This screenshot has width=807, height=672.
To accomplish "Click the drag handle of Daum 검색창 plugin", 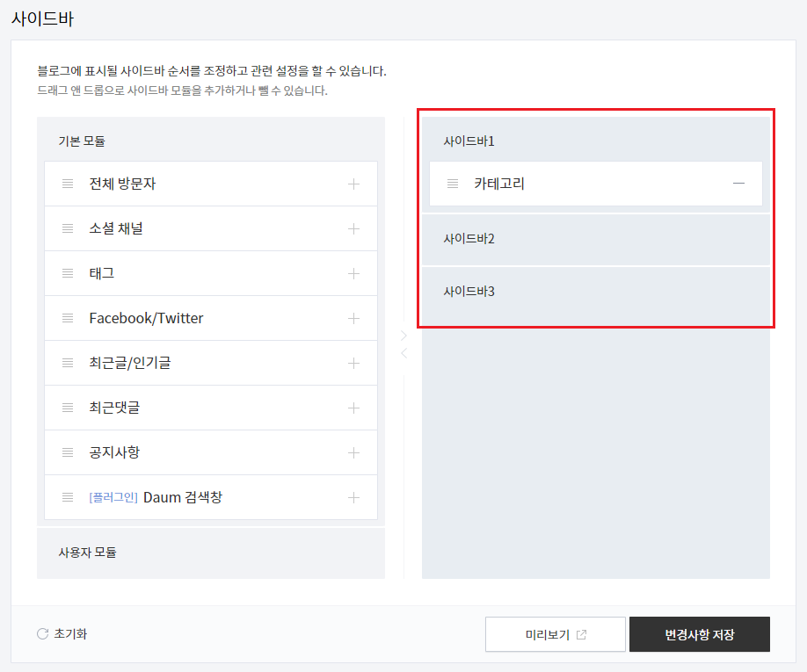I will point(68,497).
